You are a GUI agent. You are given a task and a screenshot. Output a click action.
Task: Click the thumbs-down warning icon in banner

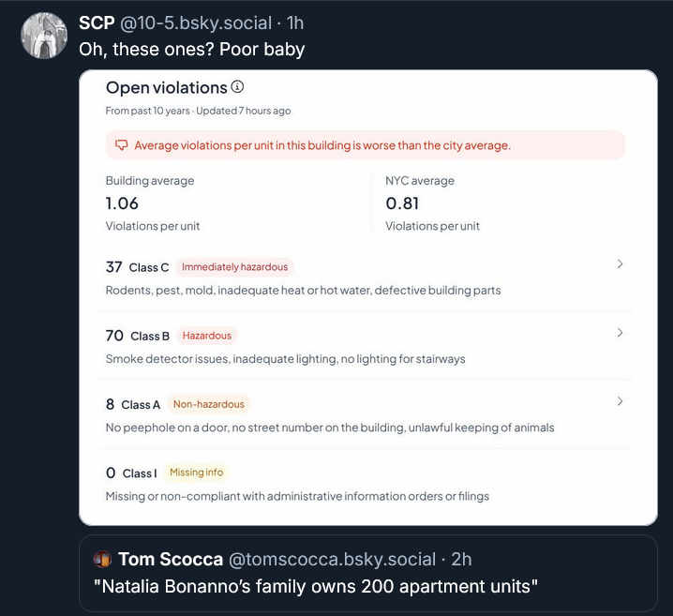pyautogui.click(x=121, y=145)
